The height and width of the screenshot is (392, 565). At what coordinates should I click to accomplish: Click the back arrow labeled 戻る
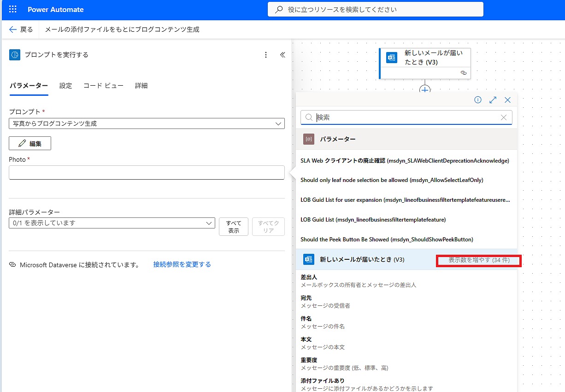click(x=21, y=29)
